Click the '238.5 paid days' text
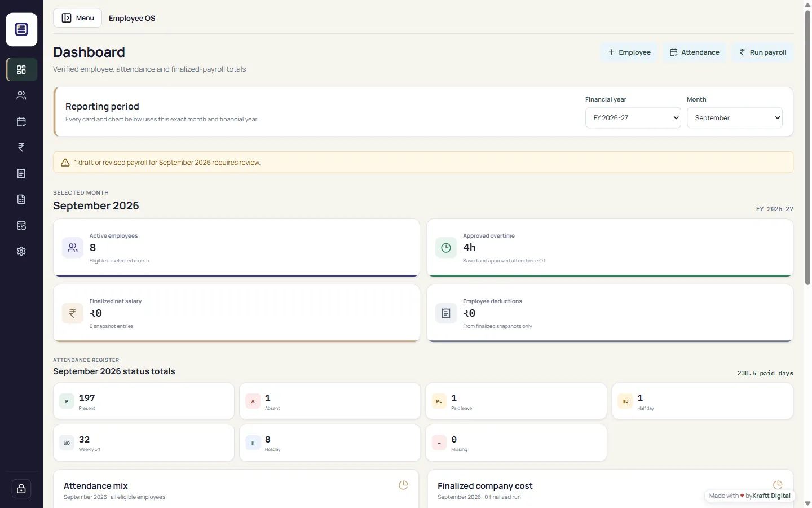Screen dimensions: 812x508 [x=765, y=373]
